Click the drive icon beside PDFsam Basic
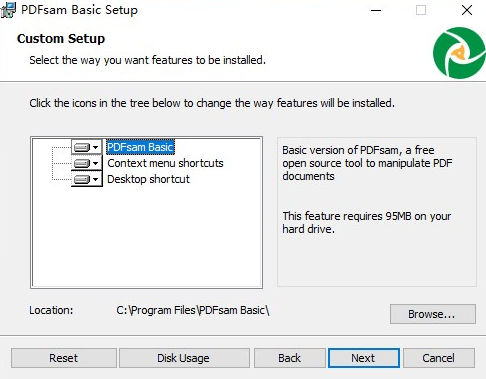This screenshot has width=486, height=379. 82,147
